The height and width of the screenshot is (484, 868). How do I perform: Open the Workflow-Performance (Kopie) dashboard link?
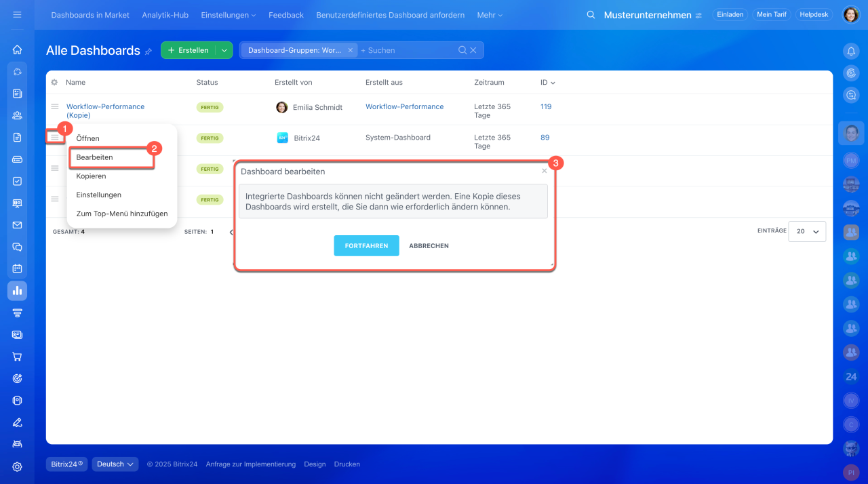(x=105, y=111)
